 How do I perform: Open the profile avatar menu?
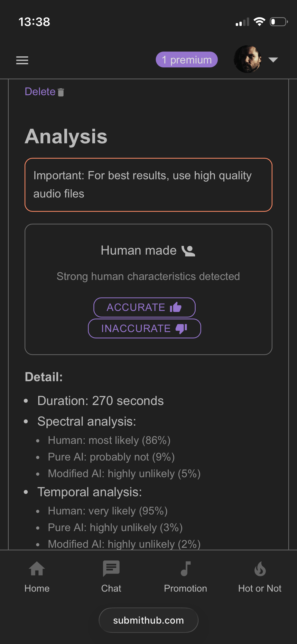tap(247, 59)
